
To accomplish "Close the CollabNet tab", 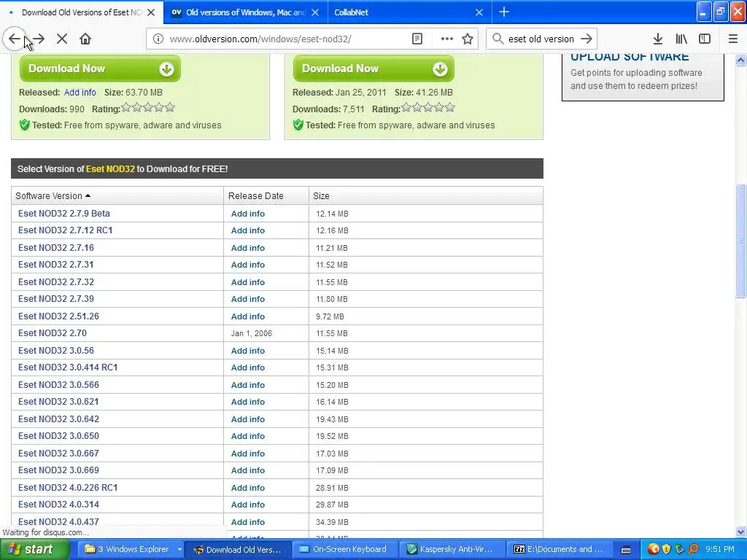I will coord(479,12).
